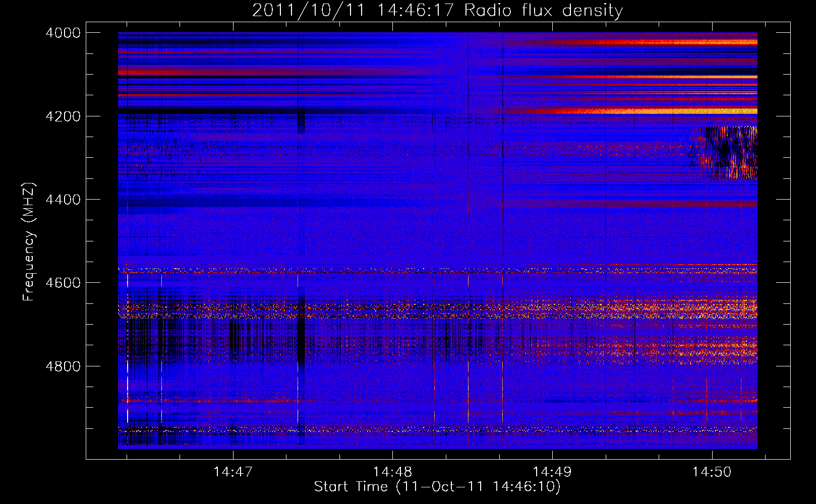Select the 4000 frequency axis label
This screenshot has width=816, height=504.
[x=63, y=33]
